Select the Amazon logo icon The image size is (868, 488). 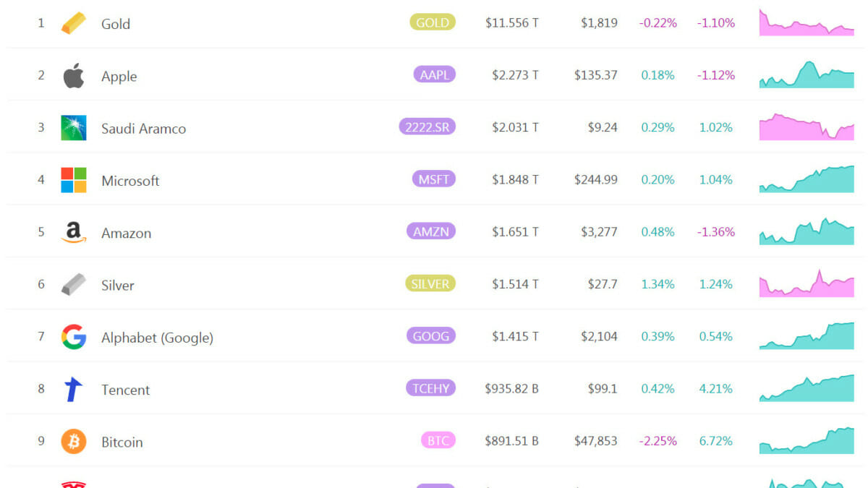73,232
